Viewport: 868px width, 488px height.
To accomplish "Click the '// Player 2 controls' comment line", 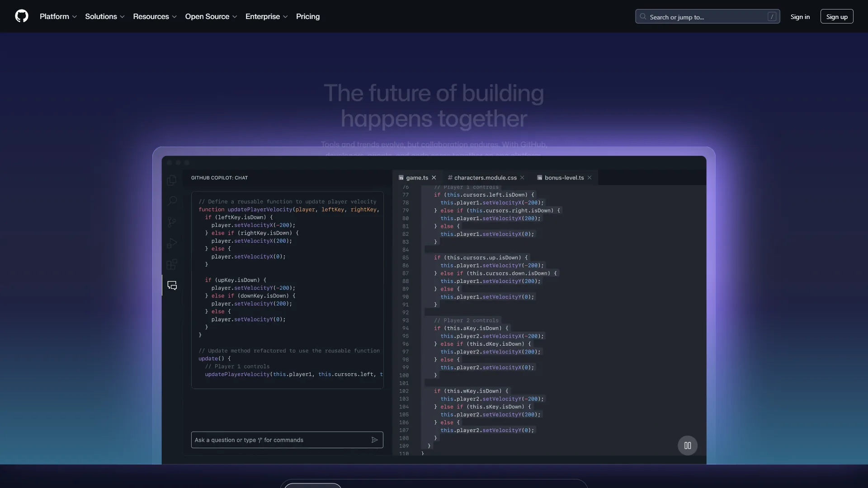I will pos(466,320).
